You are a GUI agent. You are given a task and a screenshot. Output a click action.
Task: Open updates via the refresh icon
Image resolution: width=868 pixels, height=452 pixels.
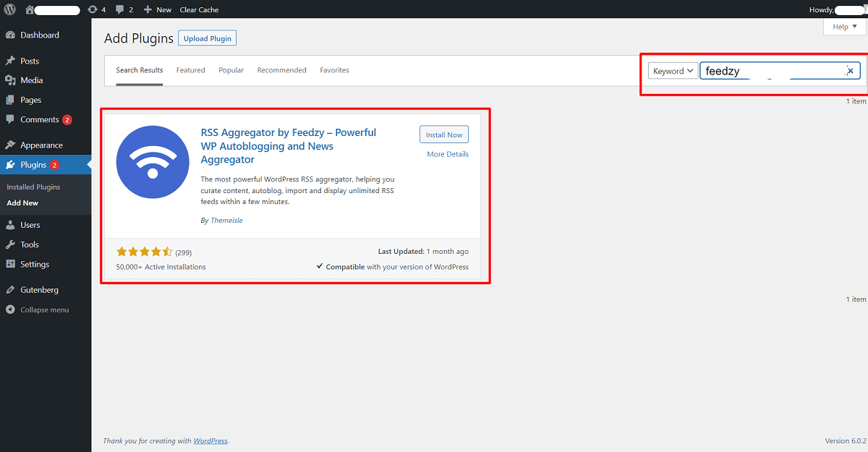tap(93, 9)
